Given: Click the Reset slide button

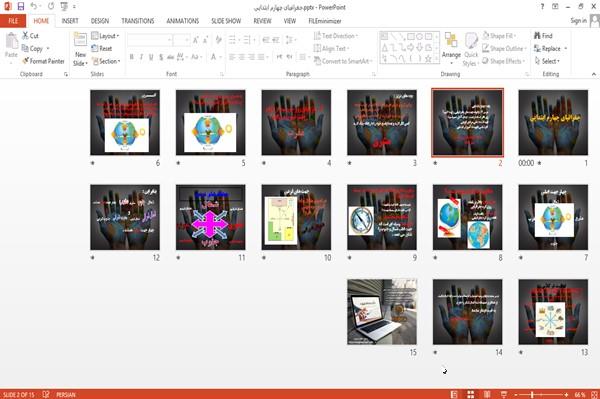Looking at the screenshot, I should tap(102, 49).
